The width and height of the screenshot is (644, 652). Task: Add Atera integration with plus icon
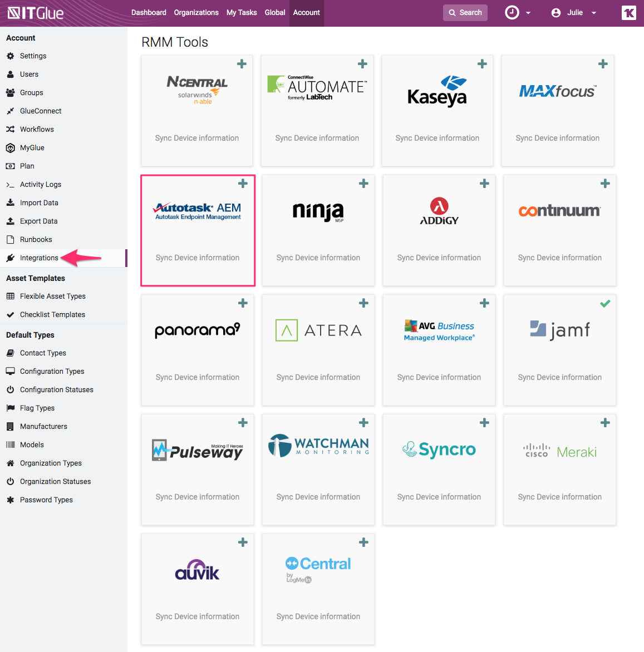[x=363, y=303]
